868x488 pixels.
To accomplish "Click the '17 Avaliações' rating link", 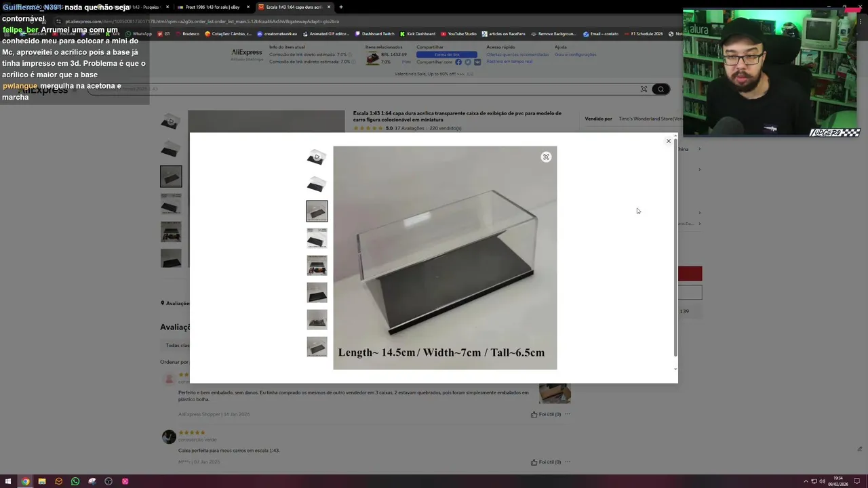I will [x=409, y=128].
